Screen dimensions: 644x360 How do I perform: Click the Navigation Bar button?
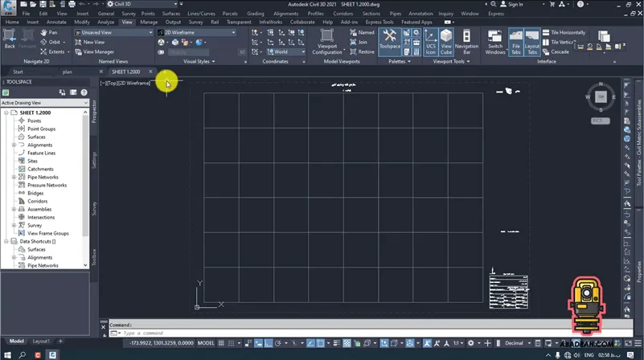pos(466,42)
